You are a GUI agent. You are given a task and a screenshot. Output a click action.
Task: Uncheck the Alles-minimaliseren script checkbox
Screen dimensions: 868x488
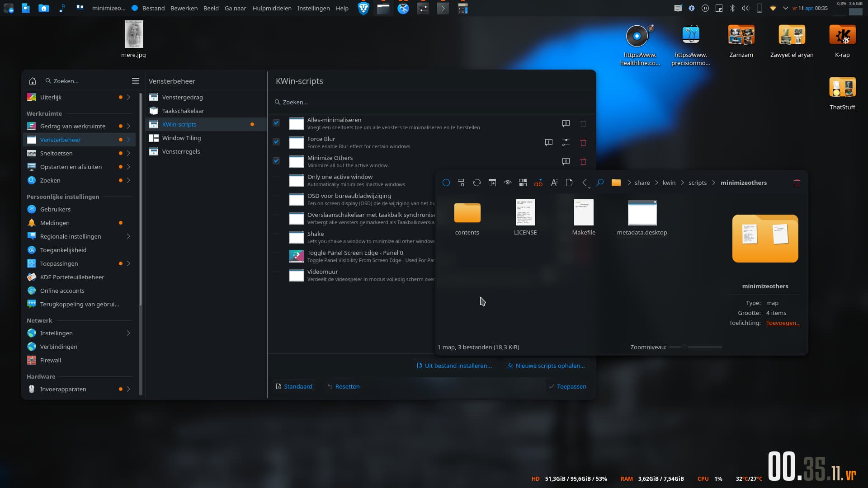pyautogui.click(x=276, y=123)
